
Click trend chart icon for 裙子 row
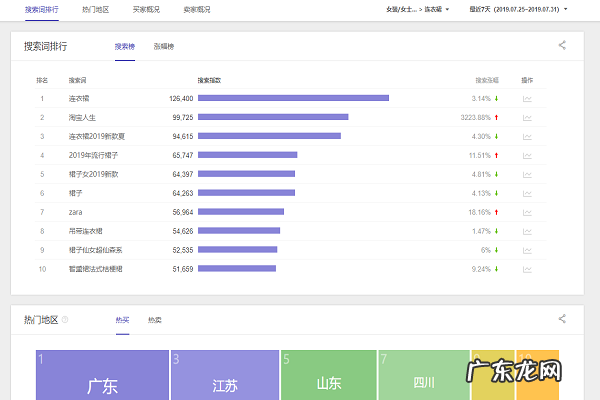(527, 193)
